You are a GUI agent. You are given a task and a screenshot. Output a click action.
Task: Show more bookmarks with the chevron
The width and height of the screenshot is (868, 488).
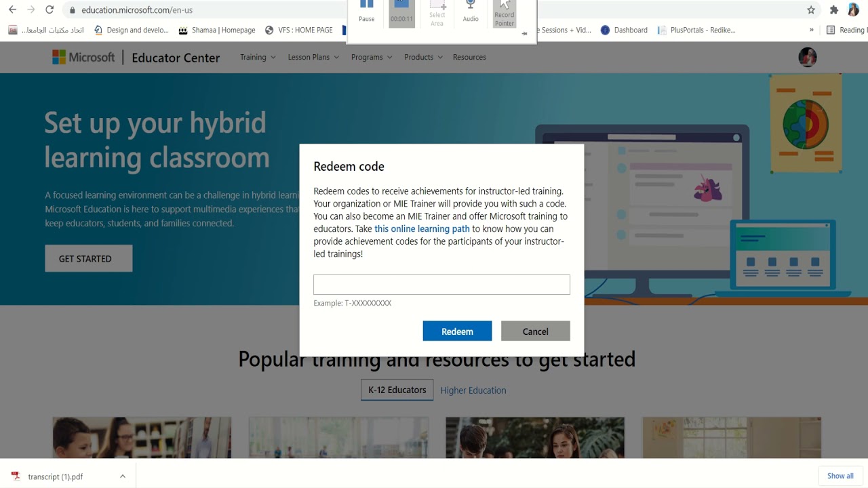[x=811, y=30]
